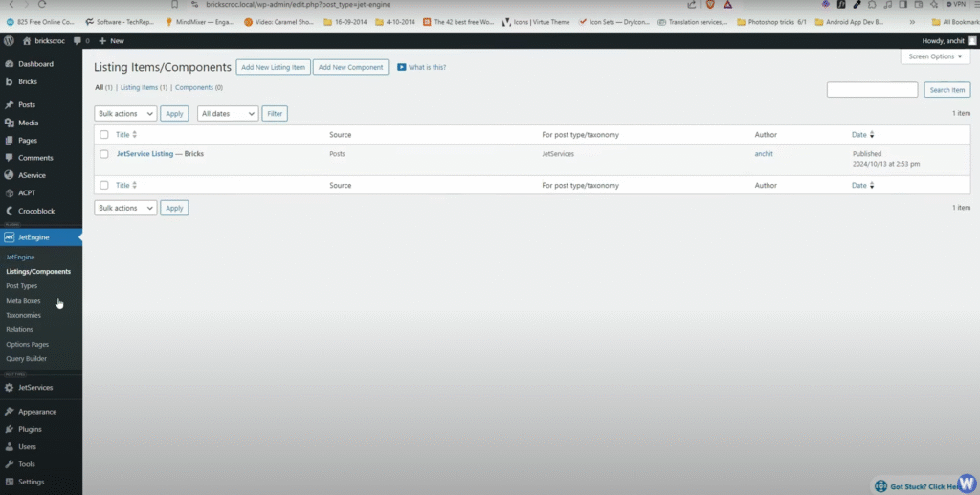
Task: Open Appearance via its paintbrush icon
Action: pos(9,412)
